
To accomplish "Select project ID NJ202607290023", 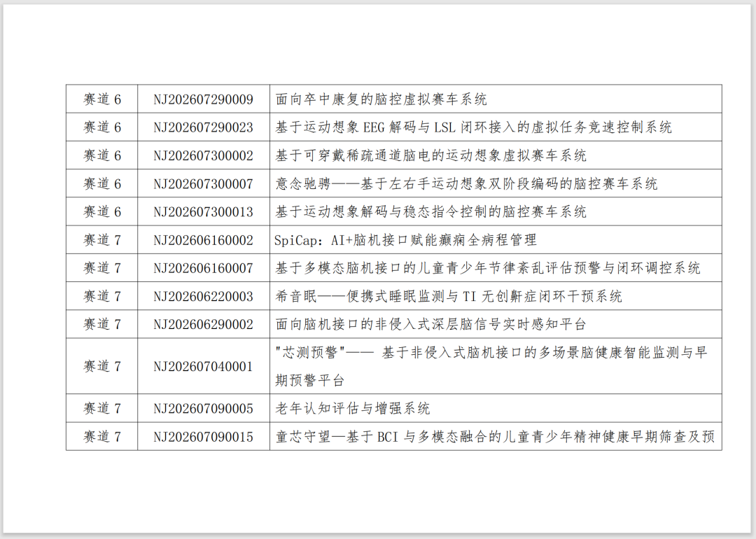I will coord(203,127).
